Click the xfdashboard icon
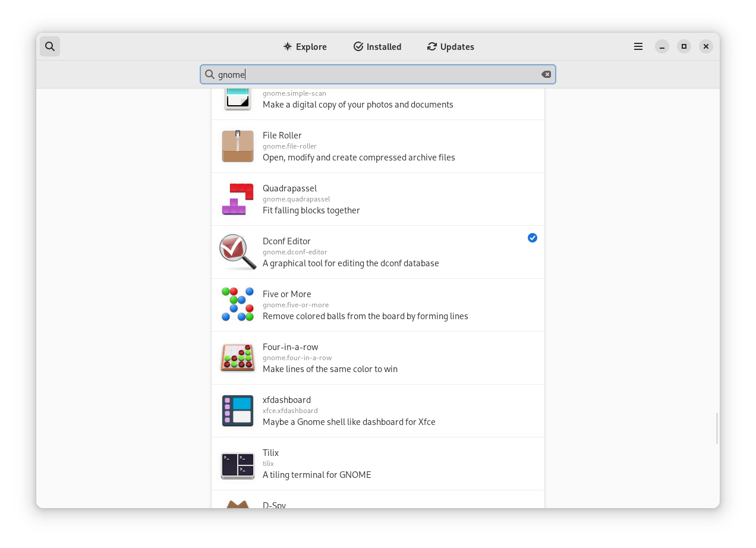 [x=238, y=411]
